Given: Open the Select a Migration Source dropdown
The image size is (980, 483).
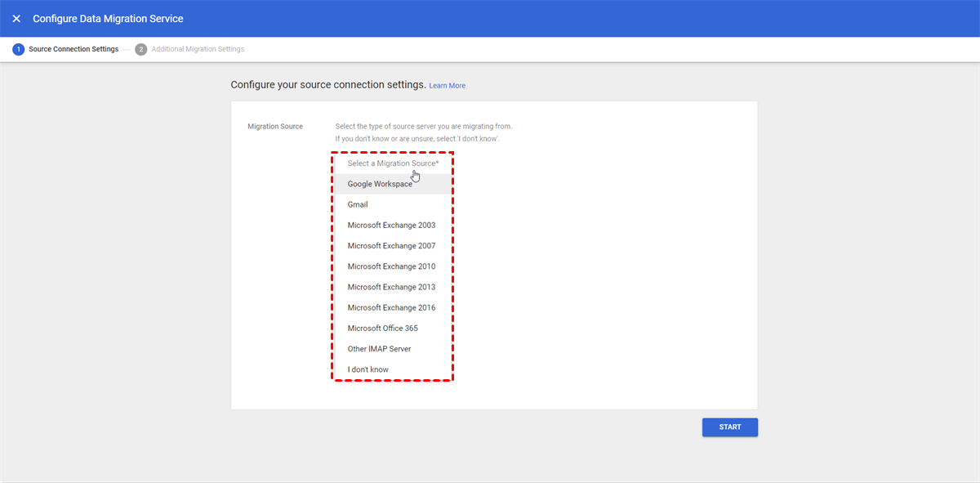Looking at the screenshot, I should click(x=392, y=163).
